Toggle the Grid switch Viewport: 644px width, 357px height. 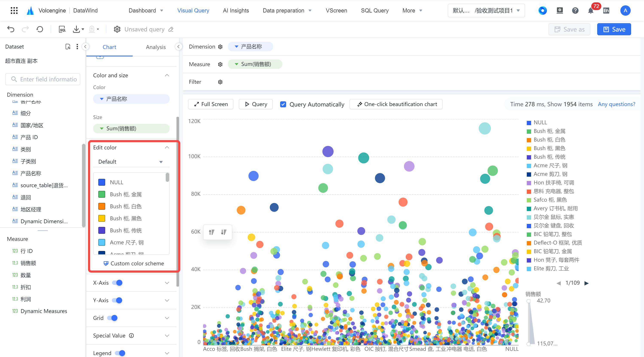pyautogui.click(x=112, y=318)
